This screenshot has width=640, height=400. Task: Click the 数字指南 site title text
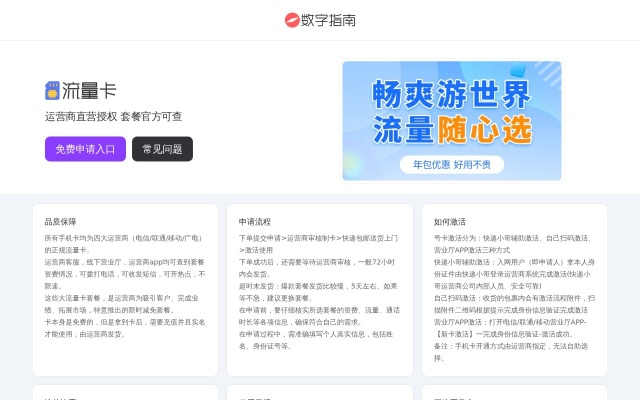[x=329, y=20]
